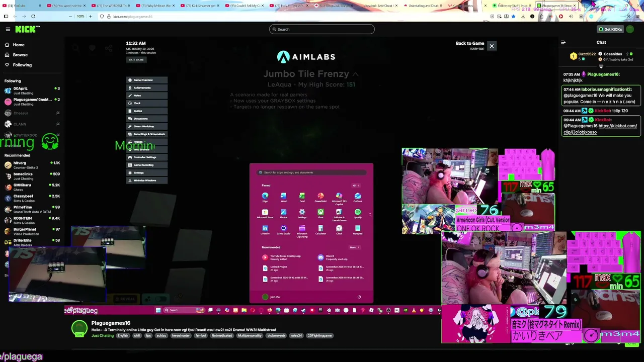Open Microsoft Clipchamp pinned icon
The height and width of the screenshot is (362, 644).
pos(302,231)
